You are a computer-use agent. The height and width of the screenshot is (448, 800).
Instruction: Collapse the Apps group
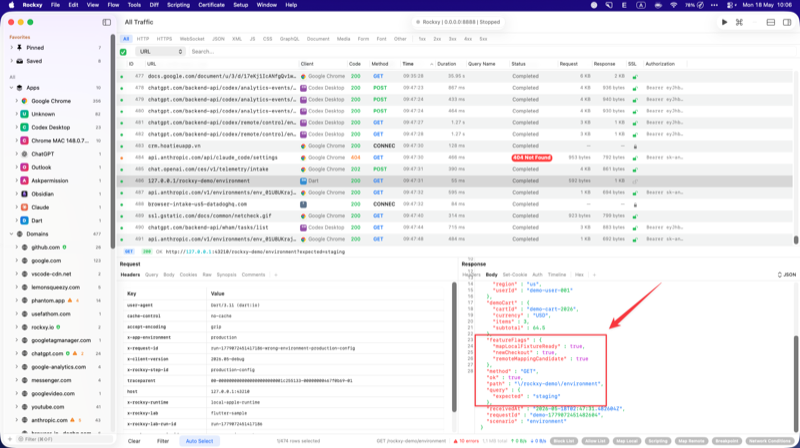[x=11, y=88]
